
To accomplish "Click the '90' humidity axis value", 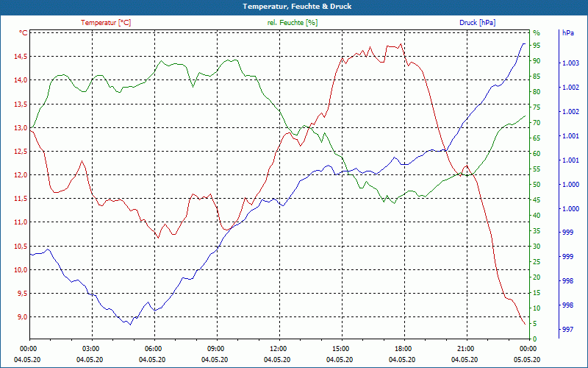I will [537, 61].
